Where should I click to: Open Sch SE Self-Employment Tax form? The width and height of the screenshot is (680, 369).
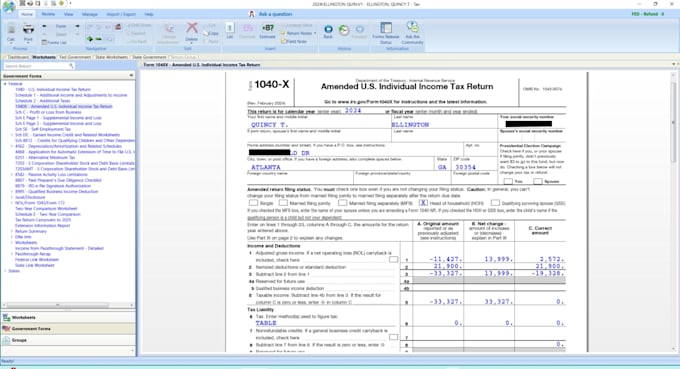click(x=43, y=129)
